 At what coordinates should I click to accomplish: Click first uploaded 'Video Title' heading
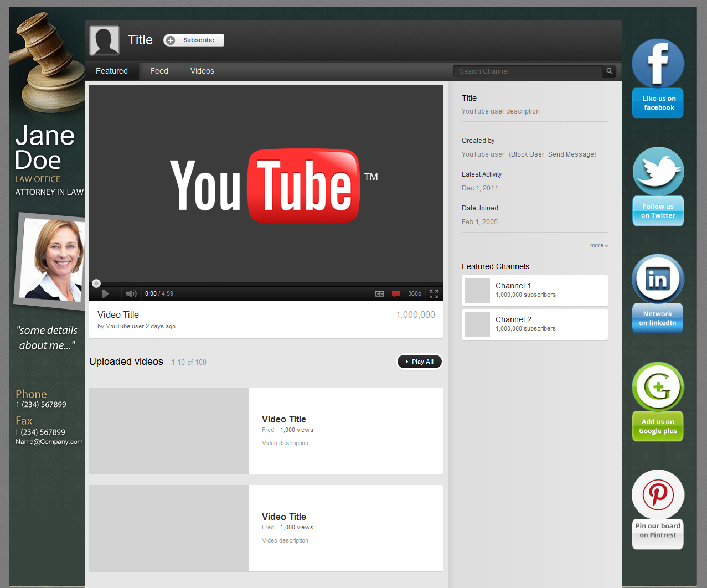click(284, 419)
